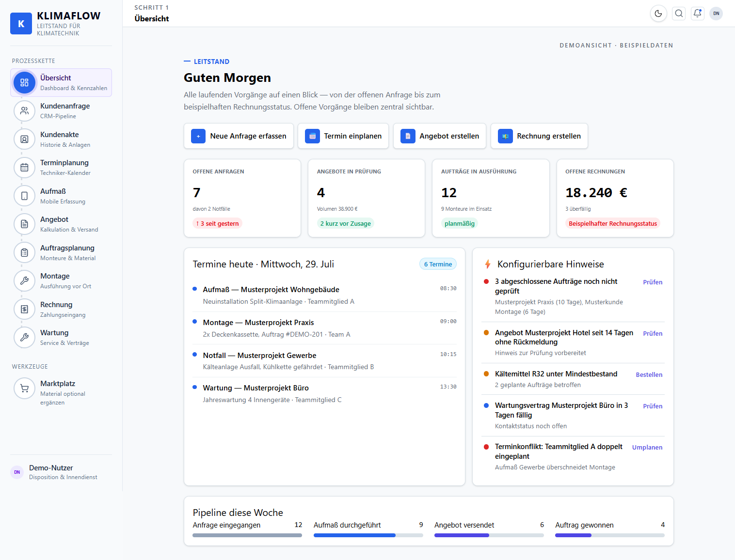
Task: Click 'Termine heute · Mittwoch, 29. Juli' heading
Action: click(x=263, y=264)
